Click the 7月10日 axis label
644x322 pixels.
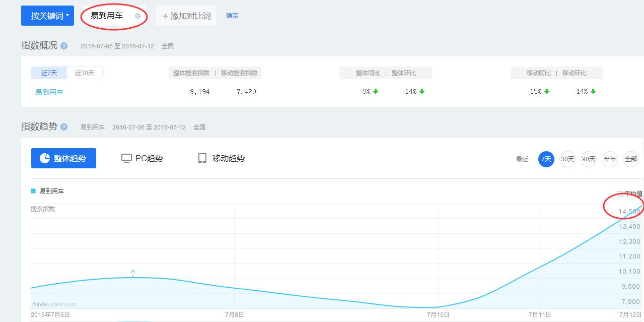click(438, 314)
